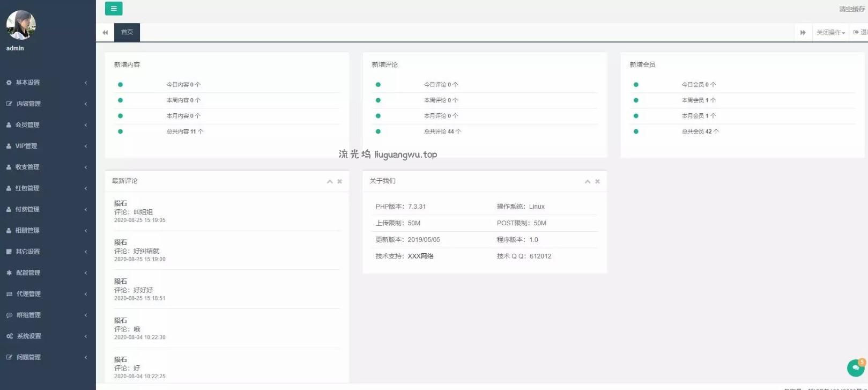Screen dimensions: 868x390
Task: Click the 系统设置 gears icon
Action: coord(9,336)
